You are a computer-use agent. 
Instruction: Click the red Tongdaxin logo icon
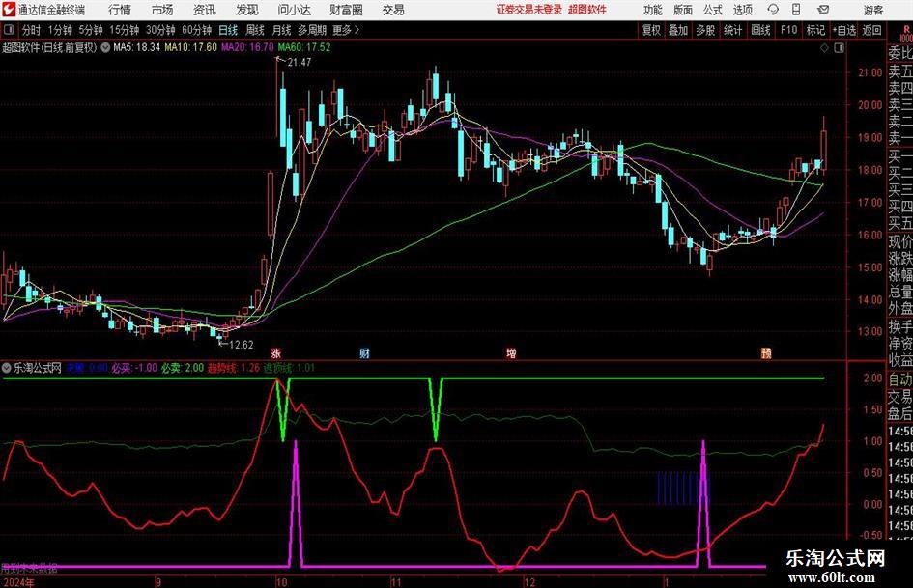(9, 10)
